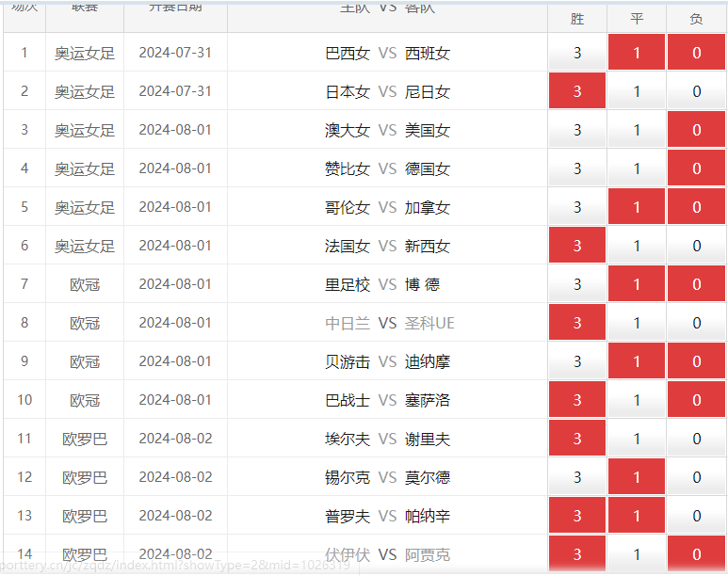
Task: Click the 平 column header
Action: (637, 19)
